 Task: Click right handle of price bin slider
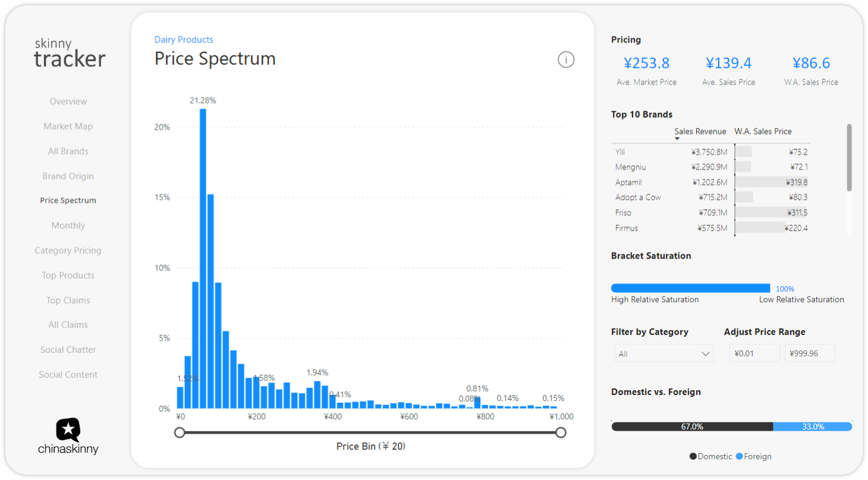coord(560,432)
